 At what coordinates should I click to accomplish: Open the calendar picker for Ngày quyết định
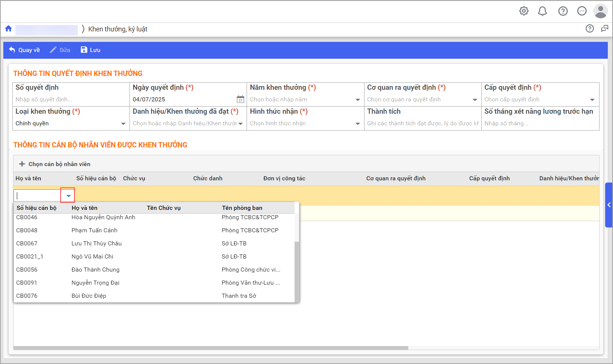[x=240, y=100]
